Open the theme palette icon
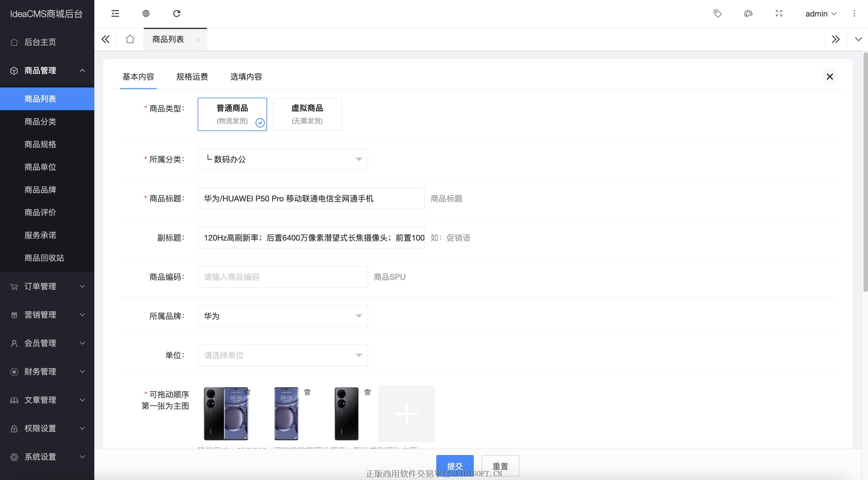 click(748, 13)
